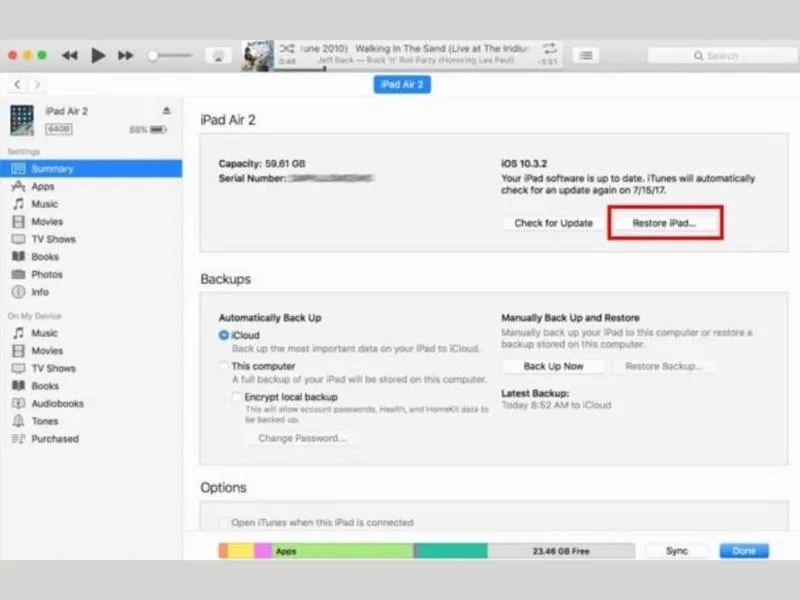Open Music under Settings
The image size is (800, 600).
91,204
